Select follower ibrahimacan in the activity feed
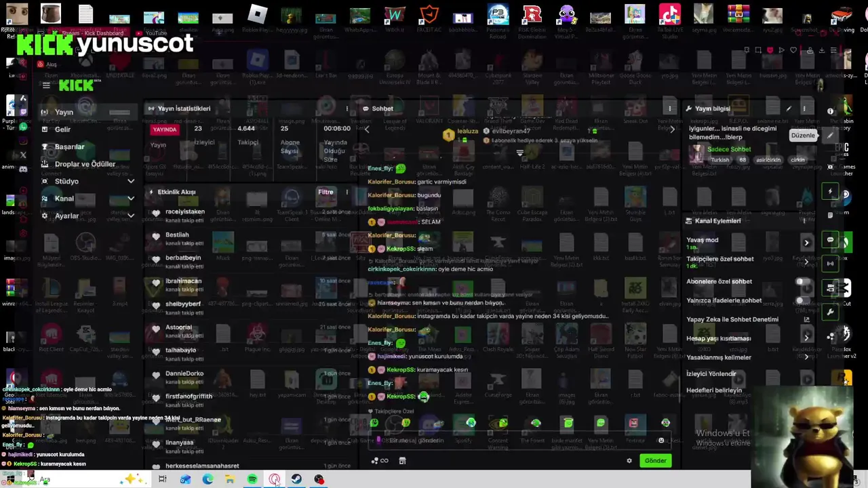Screen dimensions: 868x488 [x=183, y=281]
